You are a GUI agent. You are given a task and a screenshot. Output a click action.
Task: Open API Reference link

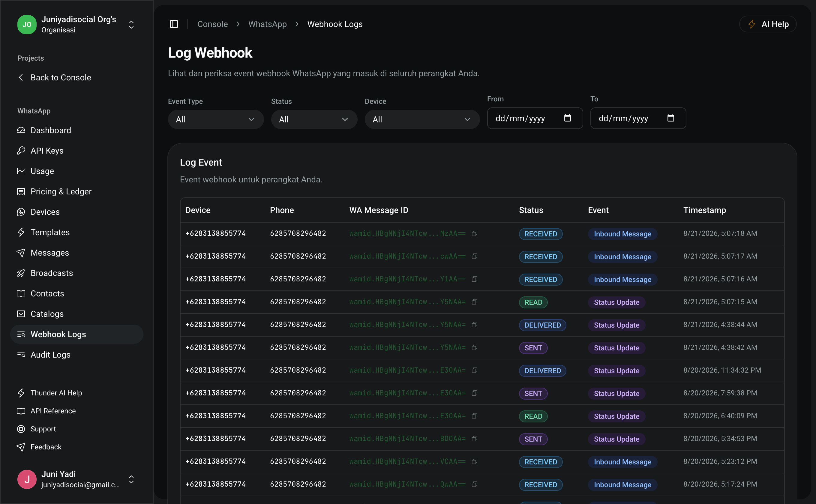point(77,411)
